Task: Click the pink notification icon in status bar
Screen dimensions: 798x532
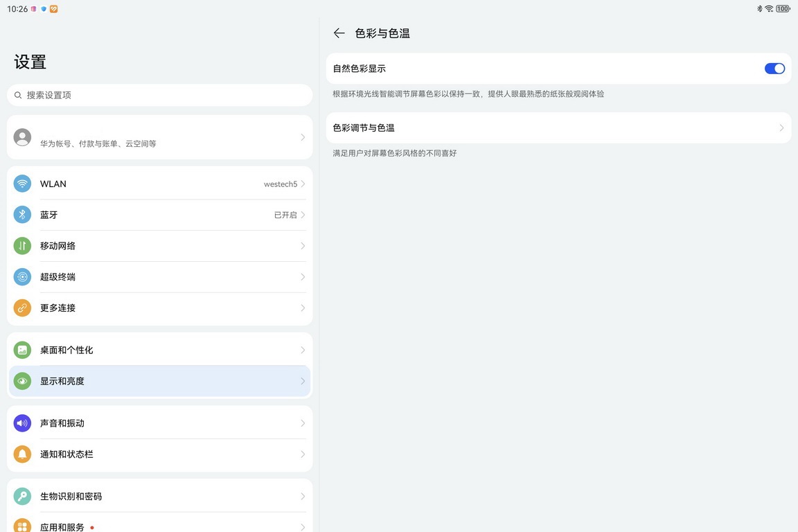Action: point(33,9)
